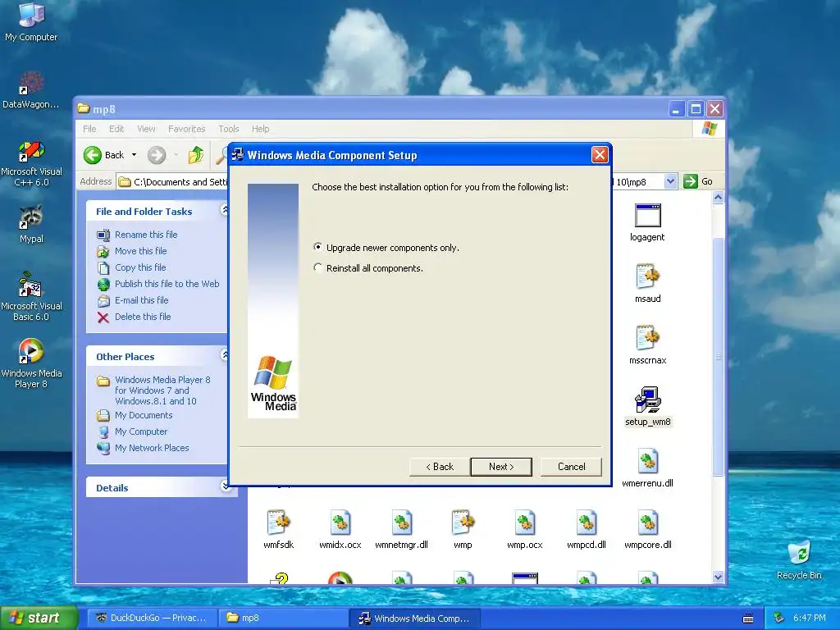The height and width of the screenshot is (630, 840).
Task: Click Publish this file to the Web
Action: coord(167,284)
